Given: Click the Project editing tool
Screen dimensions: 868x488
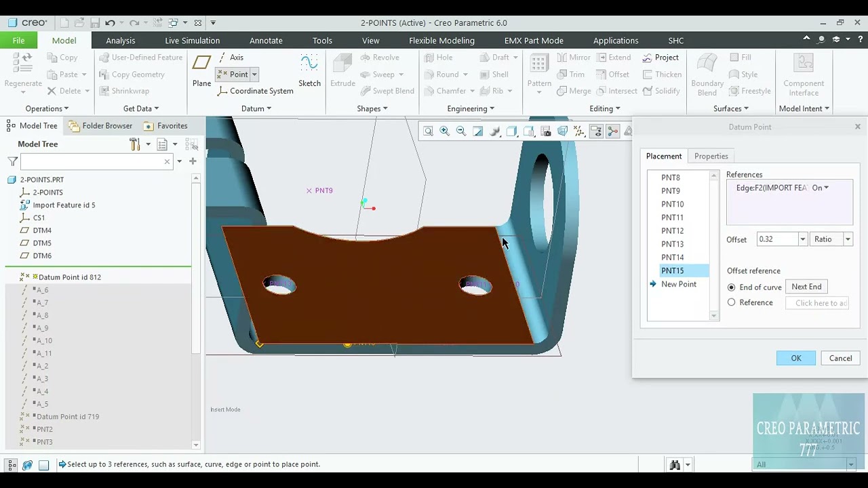Looking at the screenshot, I should pos(660,58).
